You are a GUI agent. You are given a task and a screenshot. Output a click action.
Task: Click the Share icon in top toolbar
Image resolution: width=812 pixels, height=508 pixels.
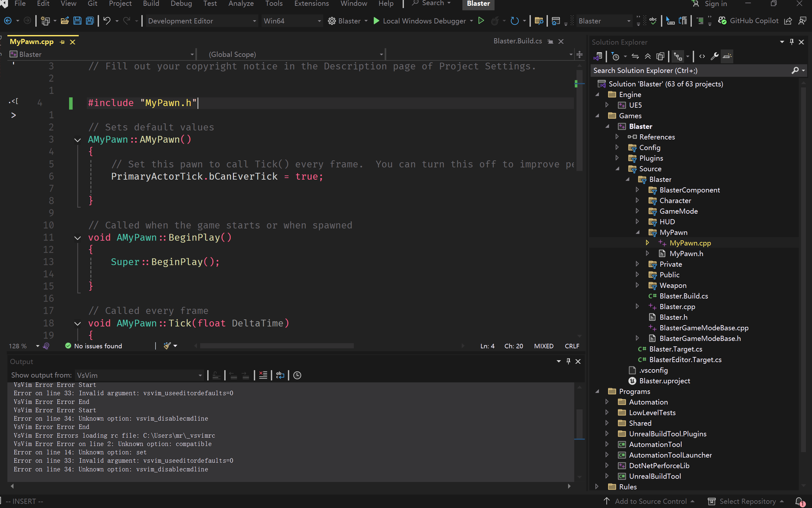pyautogui.click(x=788, y=21)
